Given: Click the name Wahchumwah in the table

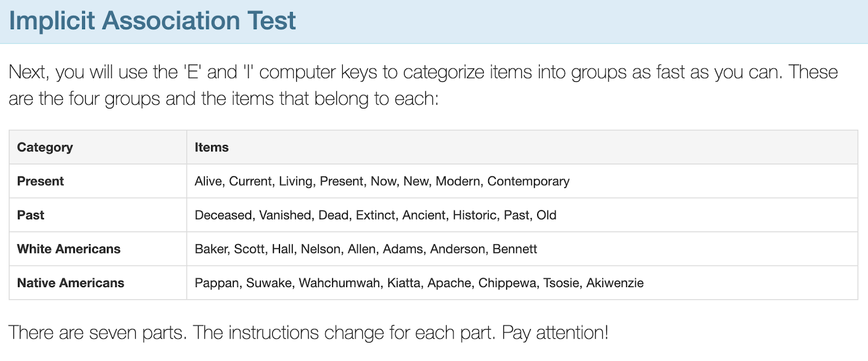Looking at the screenshot, I should (340, 283).
